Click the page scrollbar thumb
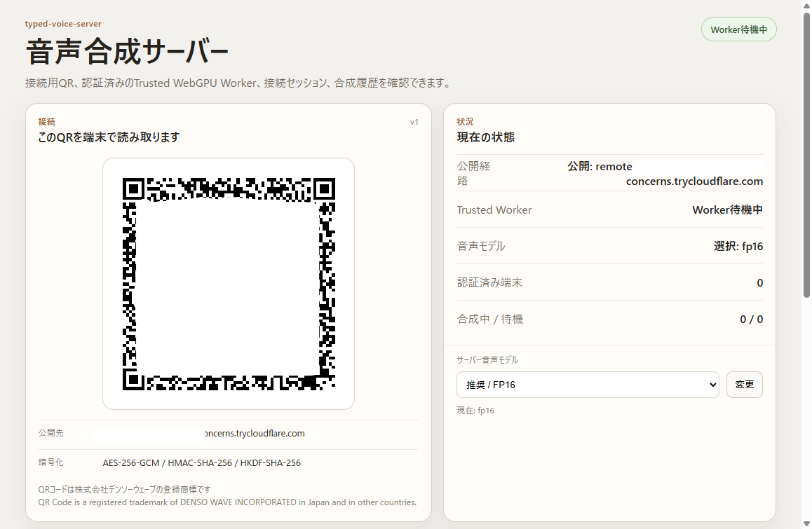The width and height of the screenshot is (812, 529). [x=806, y=154]
